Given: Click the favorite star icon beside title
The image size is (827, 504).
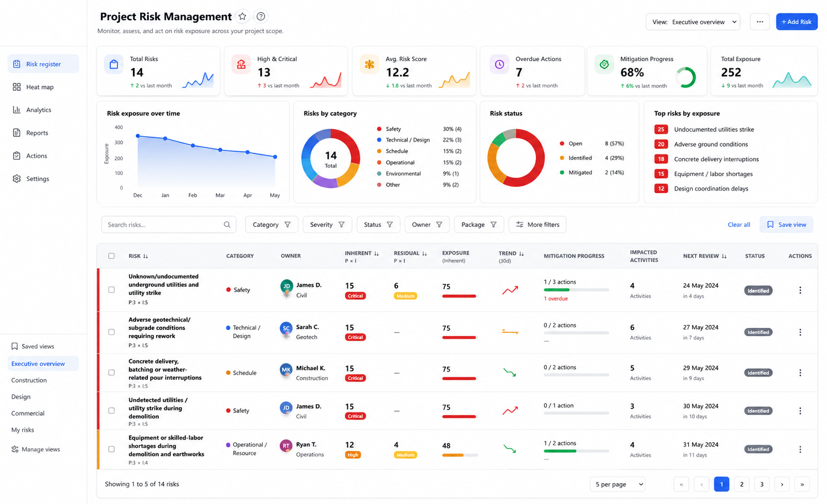Looking at the screenshot, I should pyautogui.click(x=243, y=16).
